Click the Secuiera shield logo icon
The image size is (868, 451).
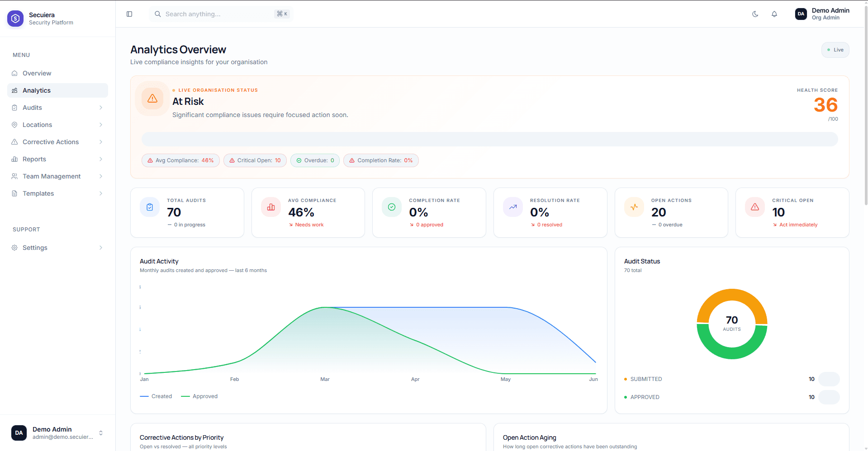(15, 19)
